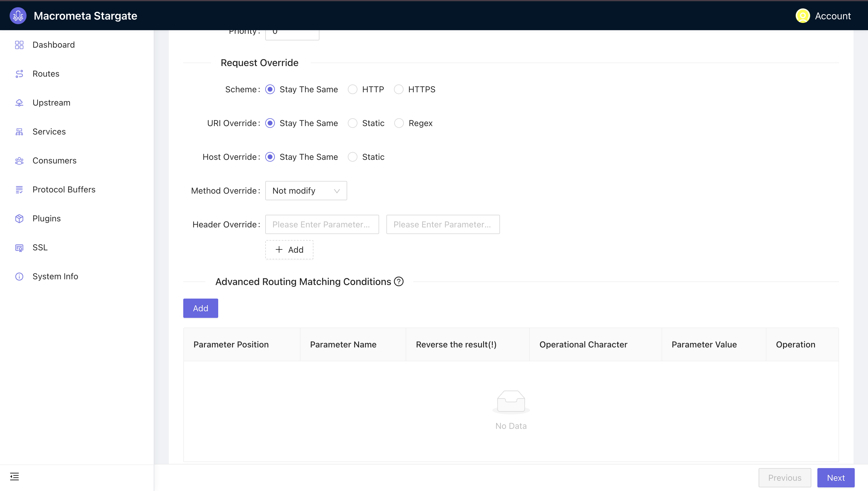Click the Services sidebar icon
Screen dimensions: 868x491
[20, 131]
